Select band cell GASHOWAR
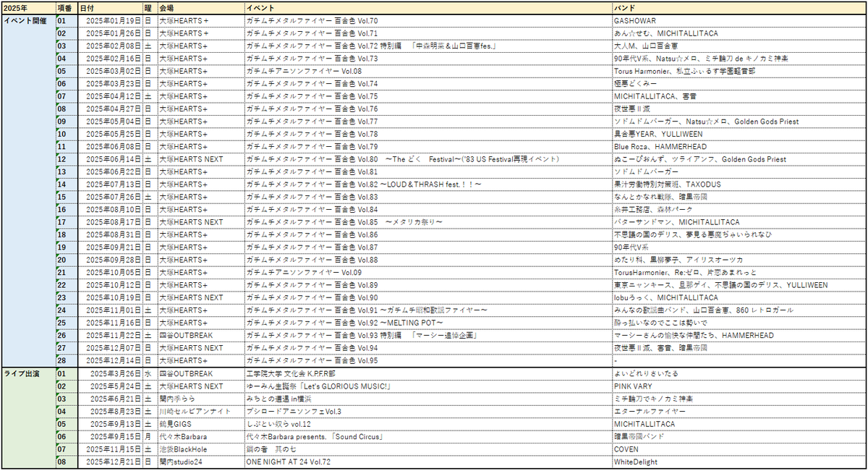Screen dimensions: 868x471 [x=739, y=21]
